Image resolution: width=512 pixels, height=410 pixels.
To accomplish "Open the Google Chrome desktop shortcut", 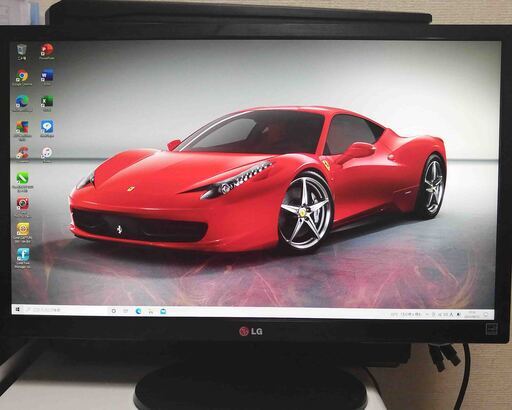I will point(22,78).
